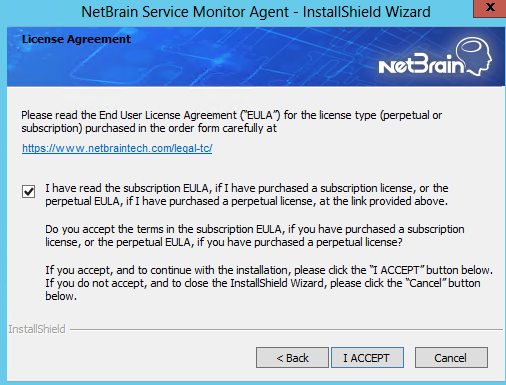
Task: Click the NetBrain wordmark in the banner
Action: pos(421,64)
